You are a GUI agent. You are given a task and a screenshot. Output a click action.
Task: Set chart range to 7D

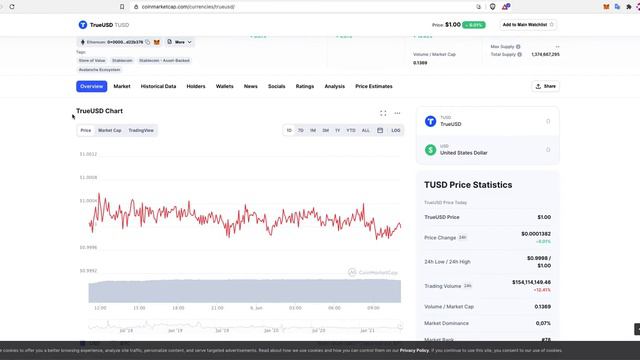click(x=300, y=131)
